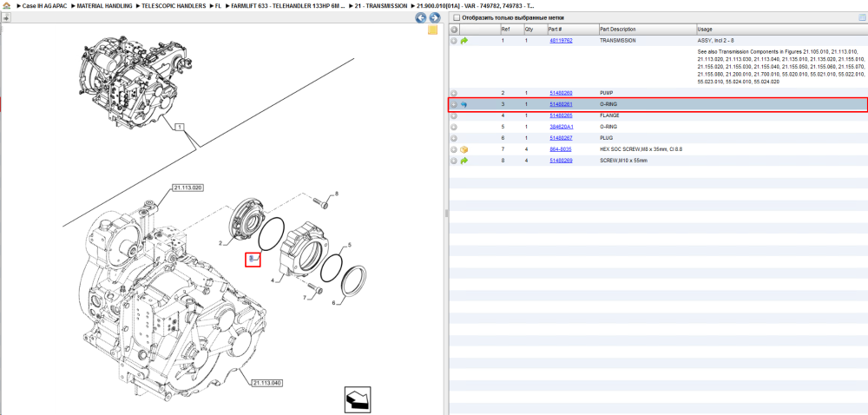Screen dimensions: 868x415
Task: Go to the catalog home icon
Action: click(x=7, y=5)
